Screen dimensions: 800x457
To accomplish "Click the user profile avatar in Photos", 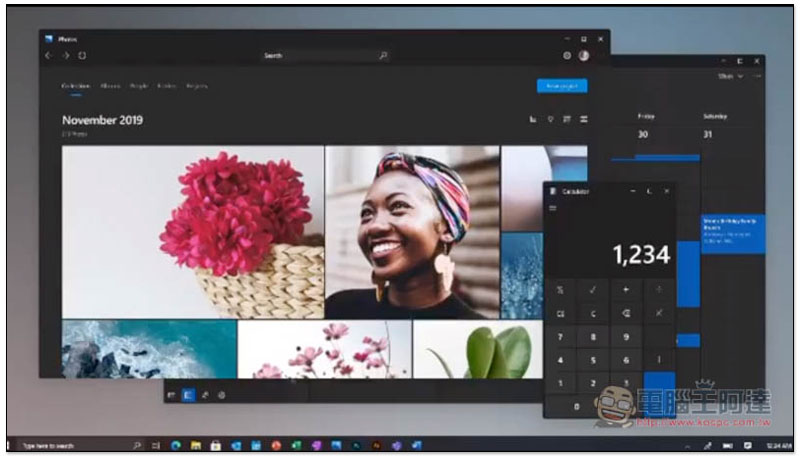I will (583, 56).
